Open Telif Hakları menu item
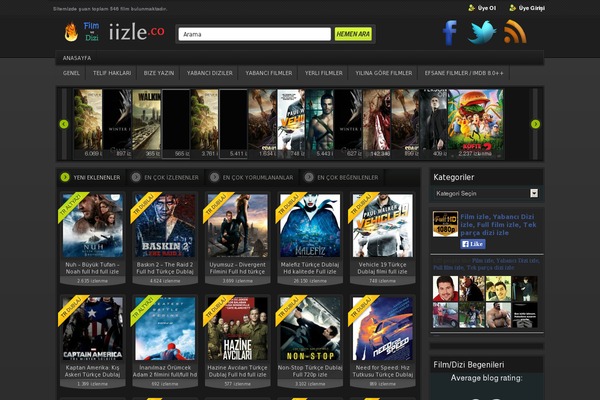Viewport: 600px width, 400px height. click(x=112, y=73)
